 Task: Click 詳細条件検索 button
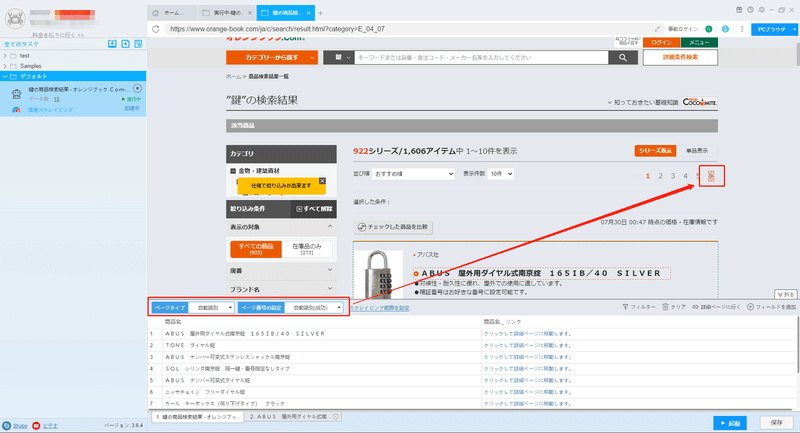[x=680, y=57]
